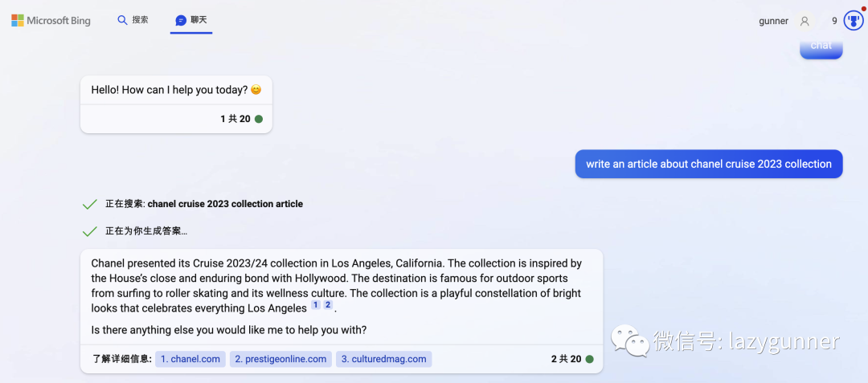Open the rewards trophy icon
The height and width of the screenshot is (383, 868).
pos(854,22)
